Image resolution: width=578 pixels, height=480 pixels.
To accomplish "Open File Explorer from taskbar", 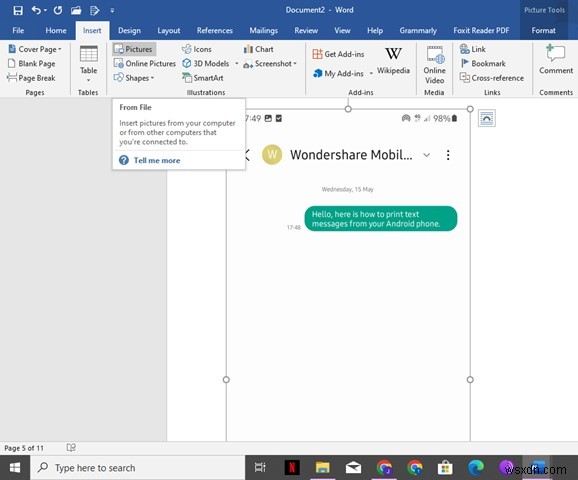I will 323,468.
